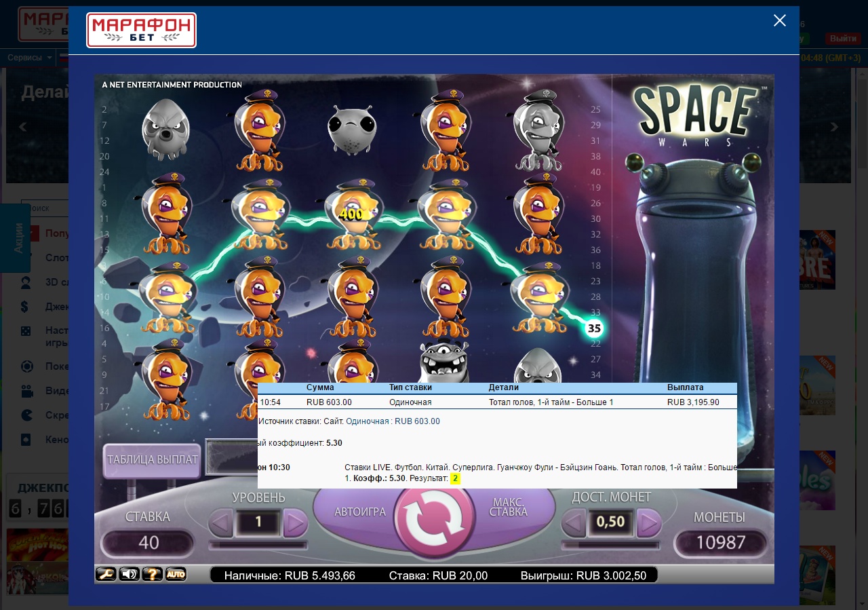
Task: Click the jackpot dollar icon in sidebar
Action: pyautogui.click(x=25, y=307)
